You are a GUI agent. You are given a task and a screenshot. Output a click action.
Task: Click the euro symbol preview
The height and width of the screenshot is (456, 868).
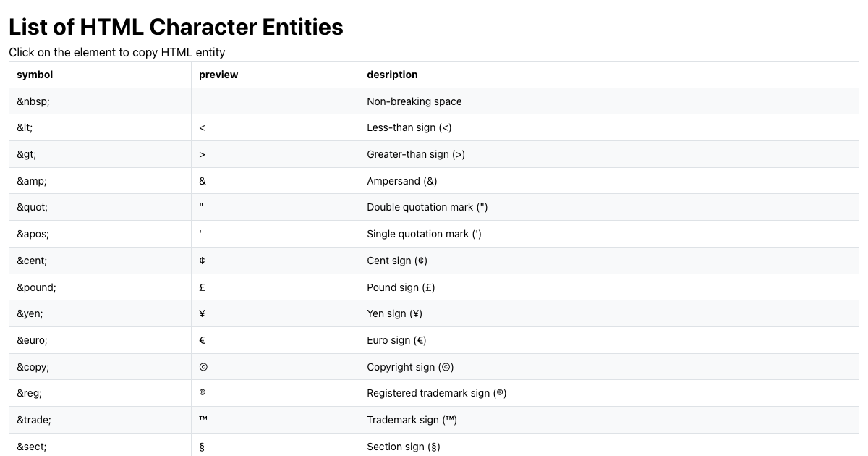203,340
